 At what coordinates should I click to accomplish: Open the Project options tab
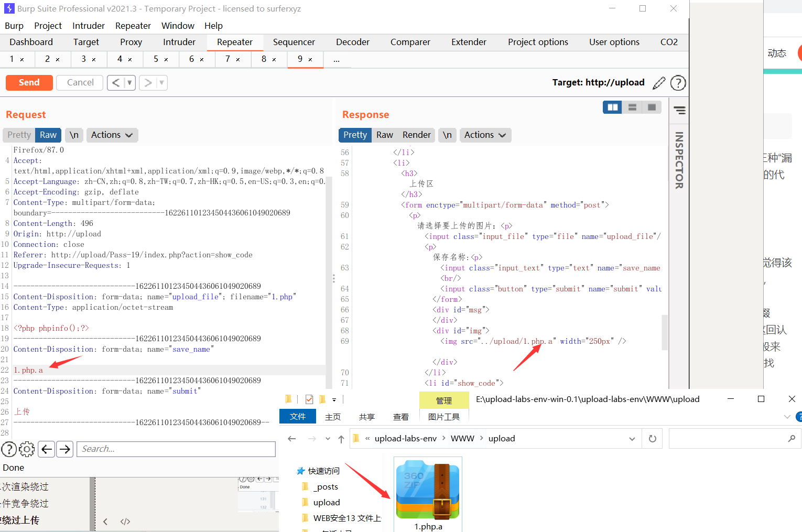538,42
